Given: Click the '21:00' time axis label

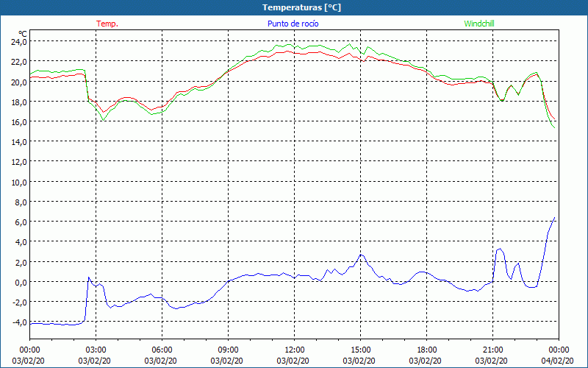Looking at the screenshot, I should coord(492,350).
